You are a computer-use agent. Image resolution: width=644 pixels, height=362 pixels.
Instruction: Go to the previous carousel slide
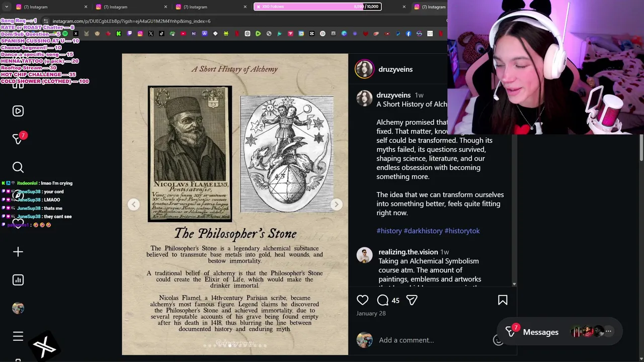point(133,204)
